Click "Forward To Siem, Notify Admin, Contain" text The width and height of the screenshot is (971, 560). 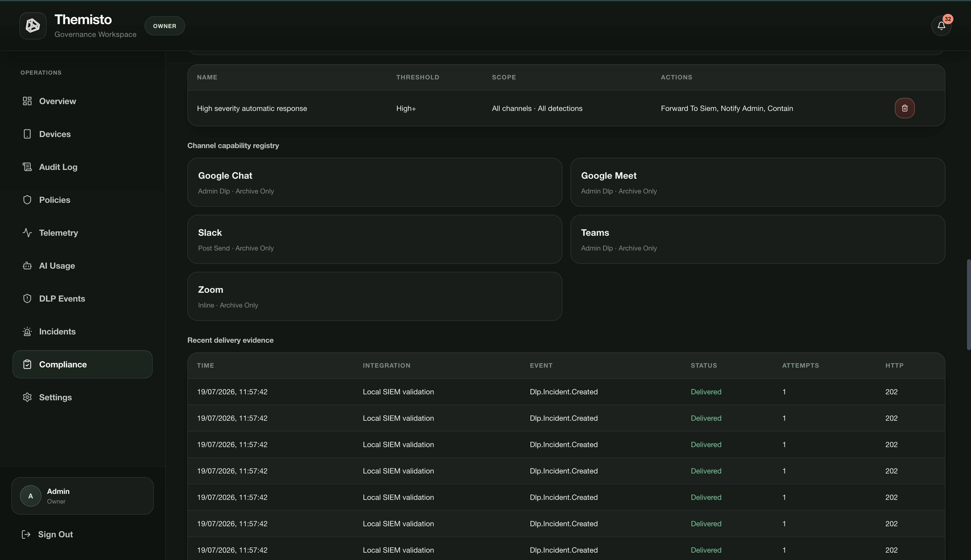tap(727, 108)
